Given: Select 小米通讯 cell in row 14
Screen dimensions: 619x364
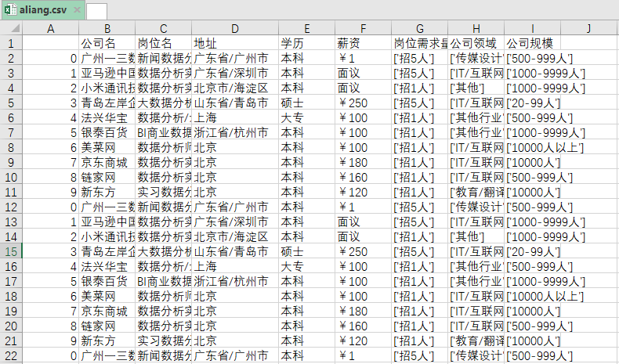Looking at the screenshot, I should click(107, 236).
